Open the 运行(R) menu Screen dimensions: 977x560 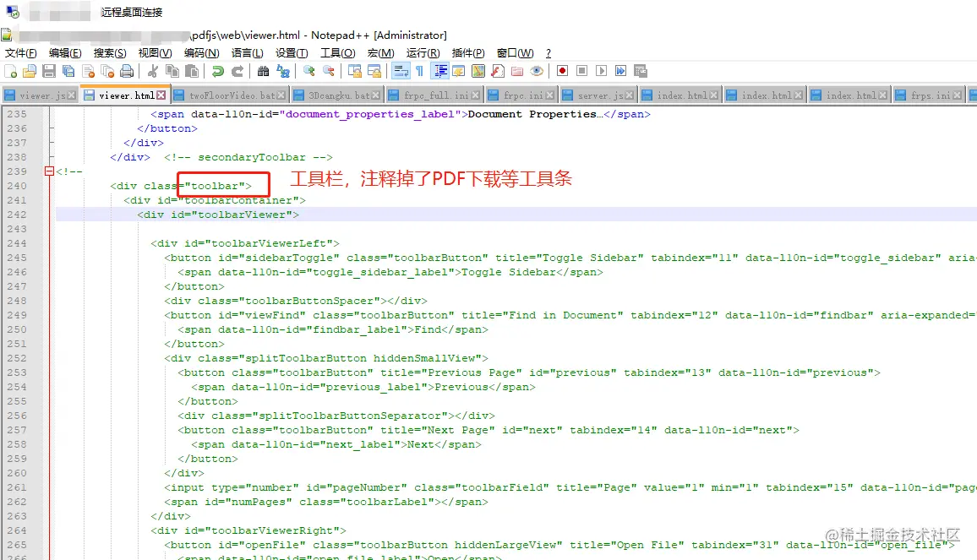tap(423, 53)
